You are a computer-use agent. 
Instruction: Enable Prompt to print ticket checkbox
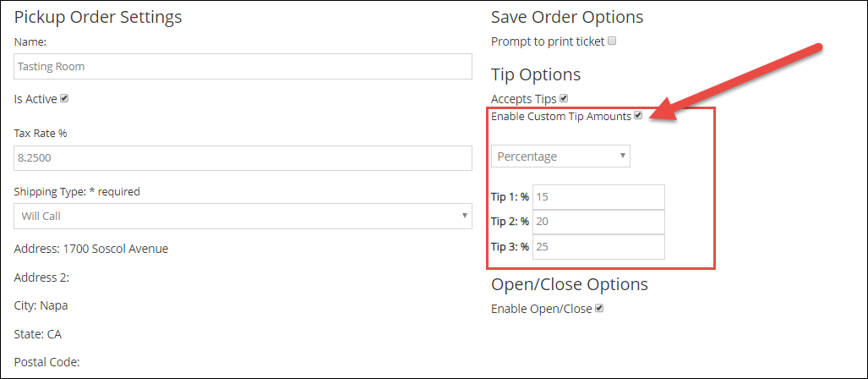[x=613, y=41]
